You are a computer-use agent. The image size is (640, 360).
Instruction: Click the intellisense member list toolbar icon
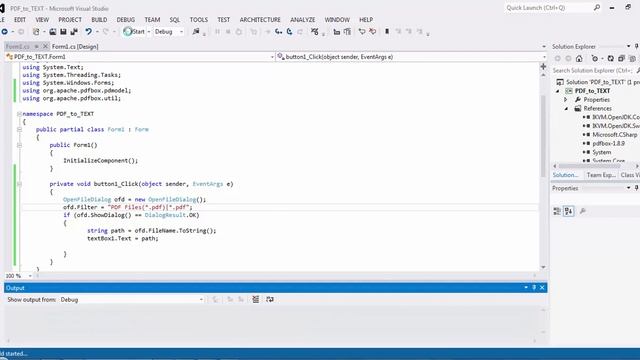[x=314, y=31]
